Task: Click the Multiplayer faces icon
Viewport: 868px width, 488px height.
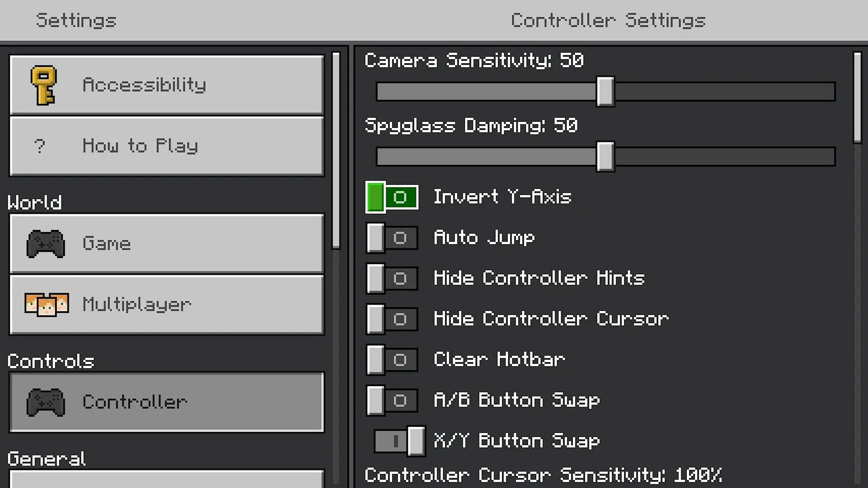Action: 47,305
